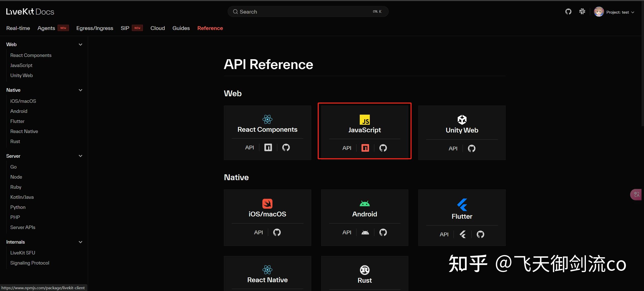Click Flutter pub icon beside Flutter API link
This screenshot has height=291, width=644.
pos(462,234)
